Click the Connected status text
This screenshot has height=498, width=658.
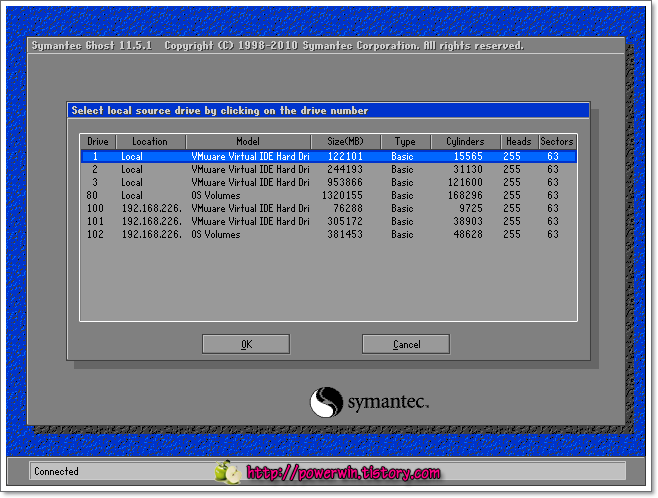tap(56, 472)
